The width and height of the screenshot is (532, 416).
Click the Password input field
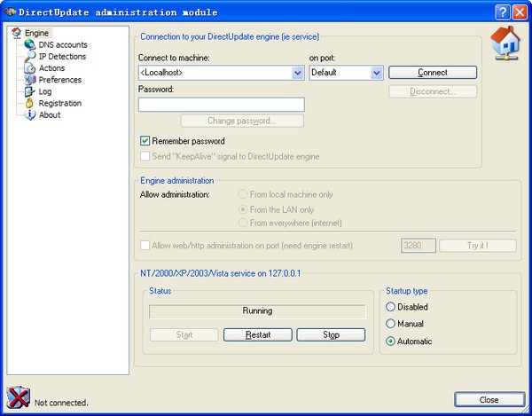pyautogui.click(x=221, y=105)
